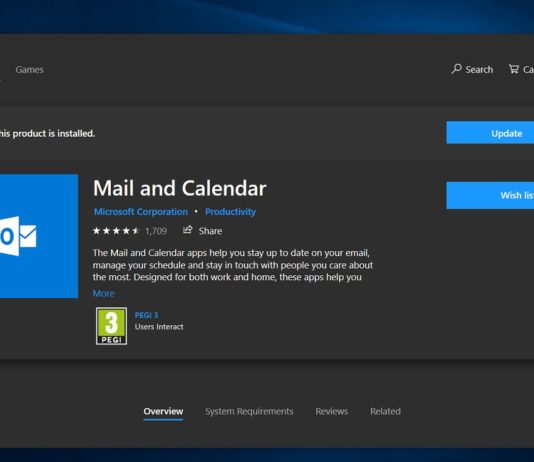534x462 pixels.
Task: Click the Search magnifier icon
Action: pyautogui.click(x=456, y=69)
